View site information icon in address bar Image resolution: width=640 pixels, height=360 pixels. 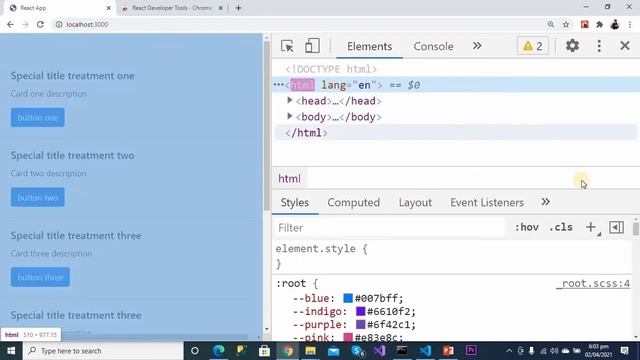click(59, 24)
